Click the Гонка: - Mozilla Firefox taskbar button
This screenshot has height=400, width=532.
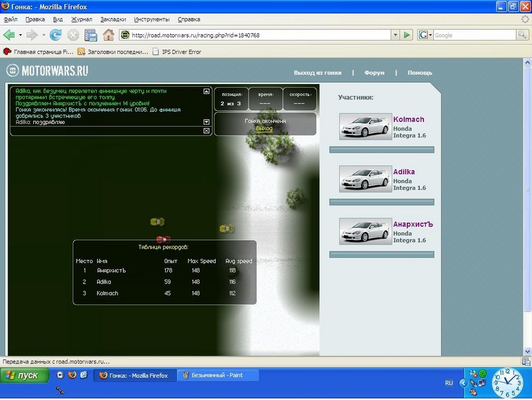tap(134, 375)
